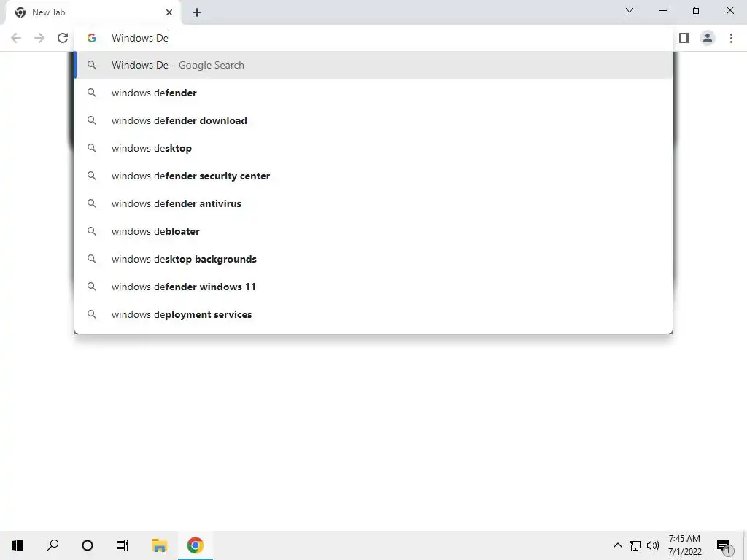Open the Chrome three-dot menu
The image size is (747, 560).
731,38
